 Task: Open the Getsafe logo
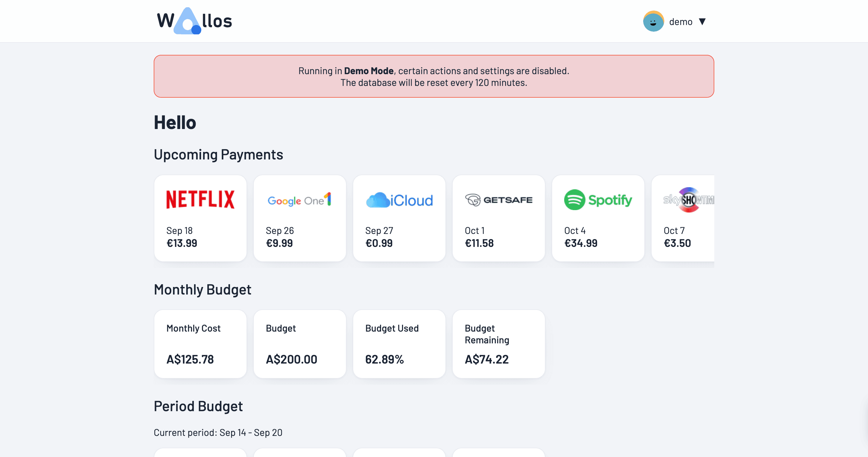(x=499, y=200)
